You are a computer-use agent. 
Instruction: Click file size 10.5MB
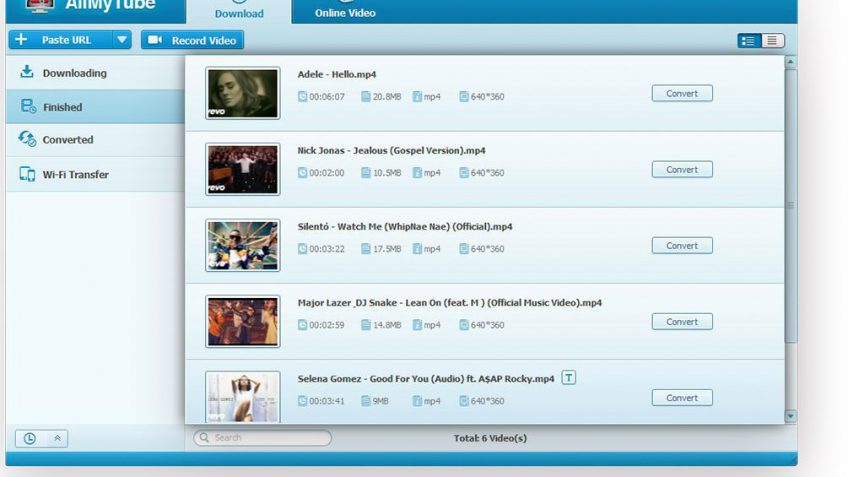coord(387,173)
